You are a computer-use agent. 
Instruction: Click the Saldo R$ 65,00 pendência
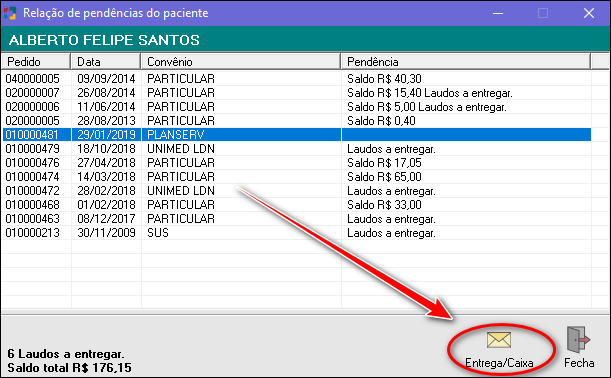[x=384, y=177]
